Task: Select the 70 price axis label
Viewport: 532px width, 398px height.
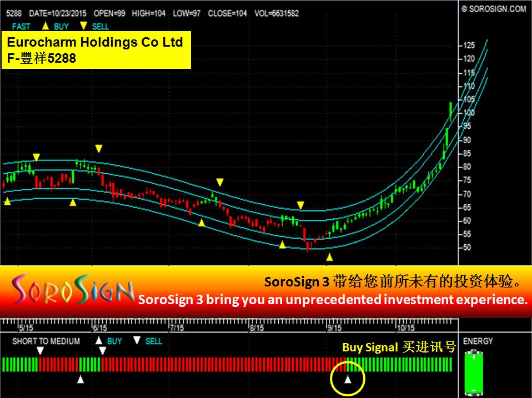Action: (x=467, y=194)
